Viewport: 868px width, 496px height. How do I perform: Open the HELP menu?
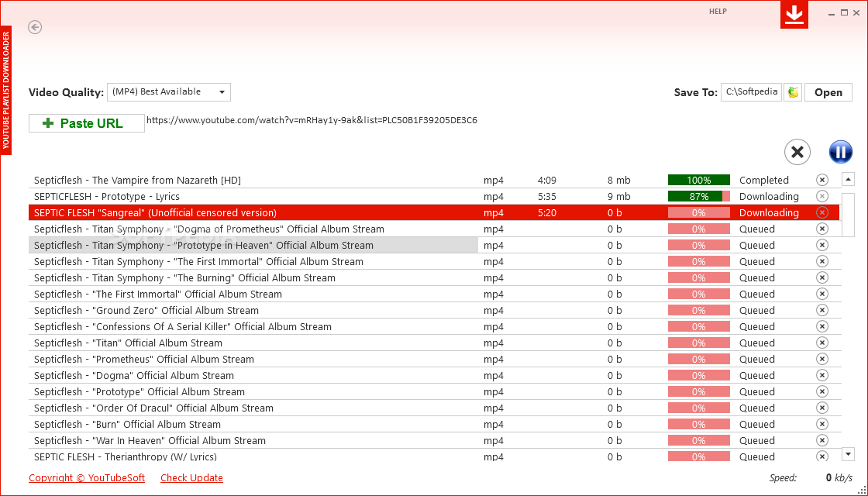718,11
